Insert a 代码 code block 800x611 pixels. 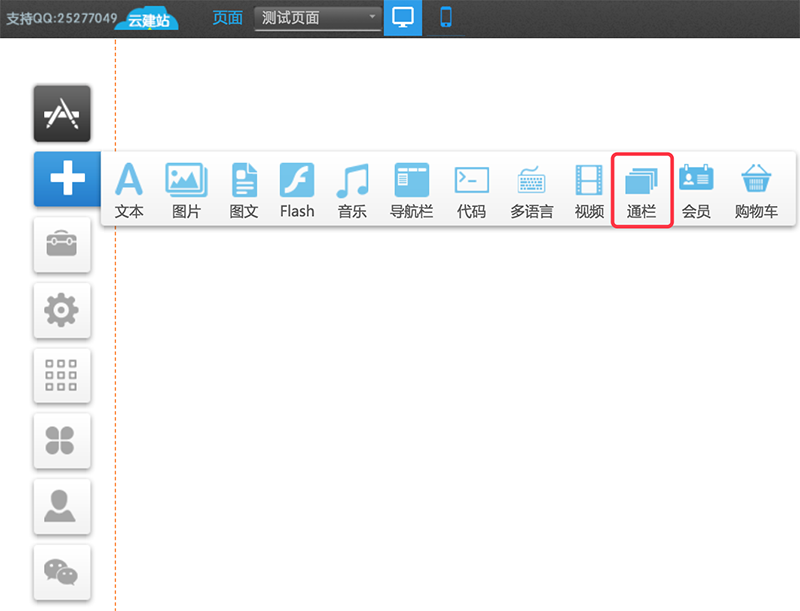point(471,190)
